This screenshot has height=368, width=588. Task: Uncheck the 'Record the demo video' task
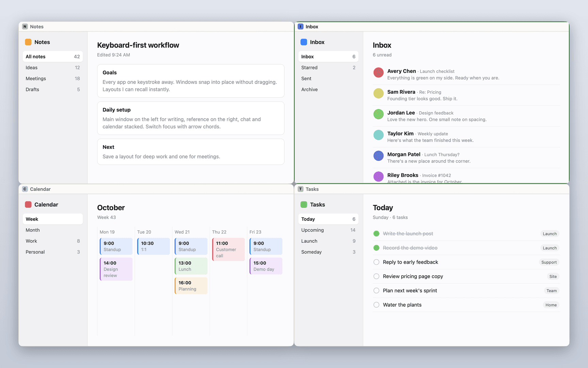point(376,248)
